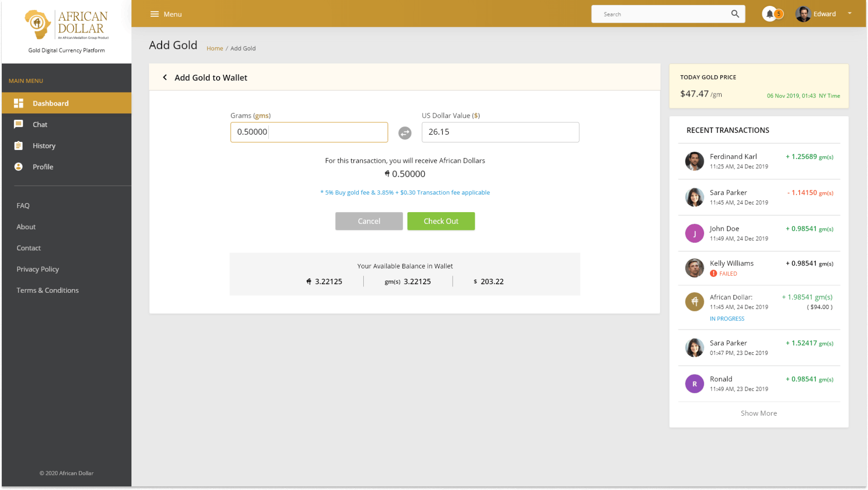868x490 pixels.
Task: Click the currency swap arrows icon
Action: click(405, 132)
